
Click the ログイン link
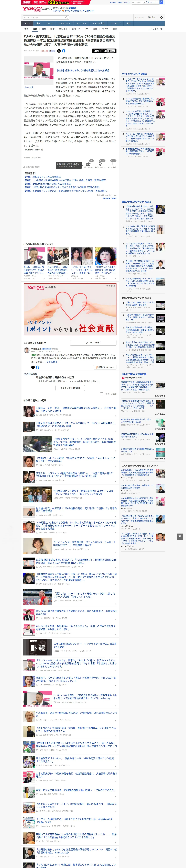pos(57,11)
